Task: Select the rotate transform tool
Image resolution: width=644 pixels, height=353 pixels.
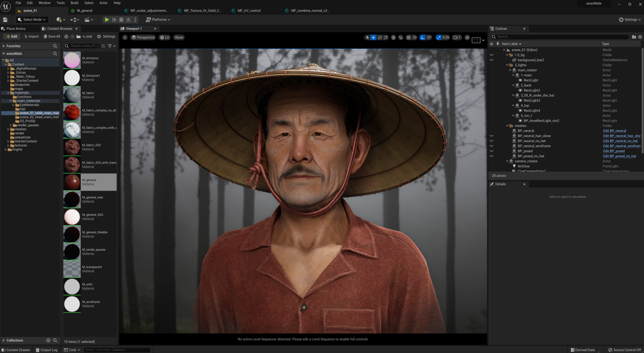Action: pos(380,38)
